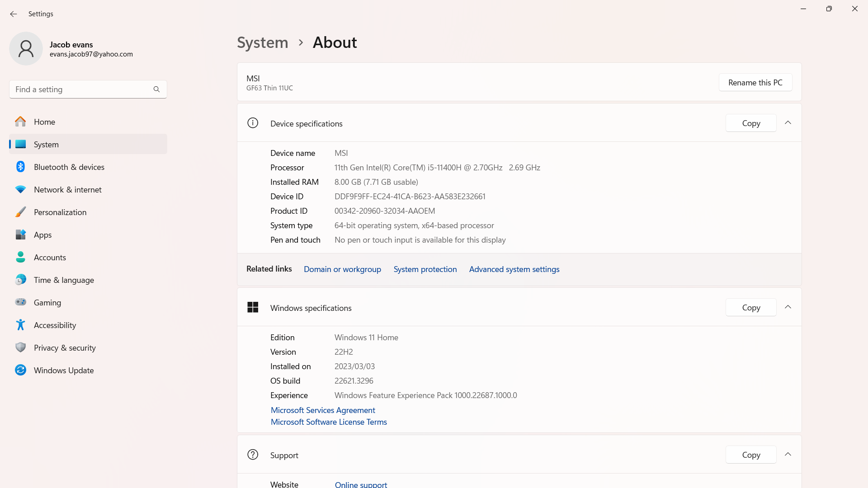This screenshot has height=488, width=868.
Task: Collapse the Windows specifications section
Action: click(788, 307)
